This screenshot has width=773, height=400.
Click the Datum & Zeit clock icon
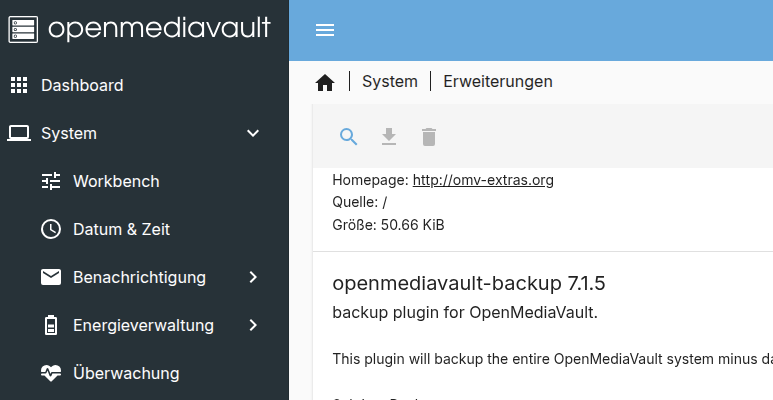tap(51, 229)
